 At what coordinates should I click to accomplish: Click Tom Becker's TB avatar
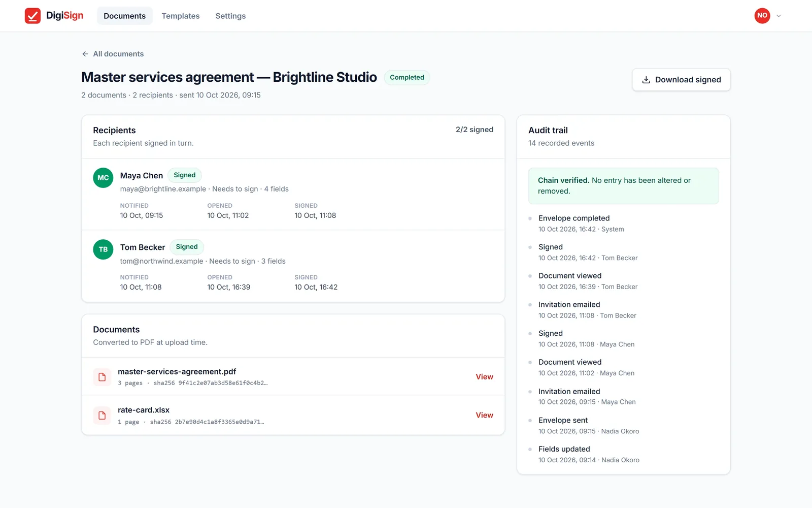pyautogui.click(x=103, y=249)
